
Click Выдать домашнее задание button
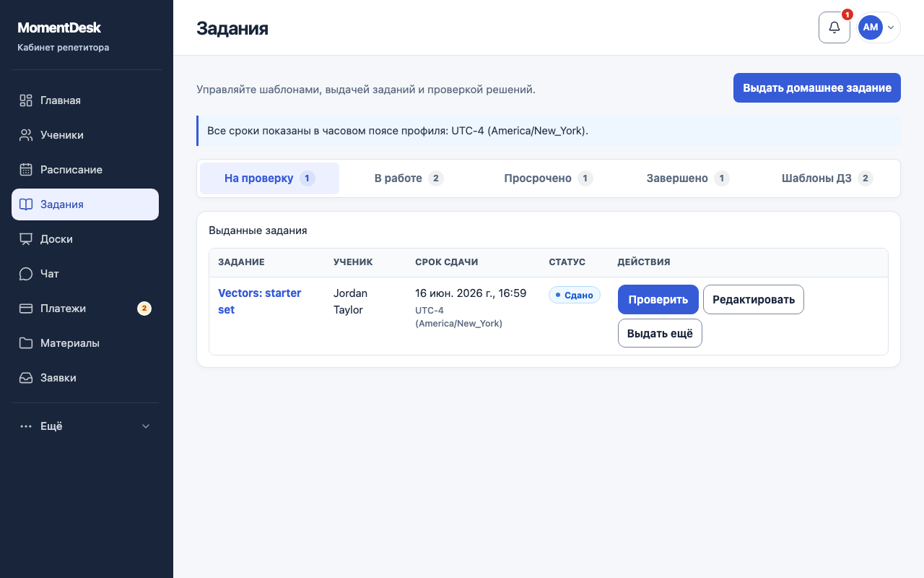[x=817, y=87]
